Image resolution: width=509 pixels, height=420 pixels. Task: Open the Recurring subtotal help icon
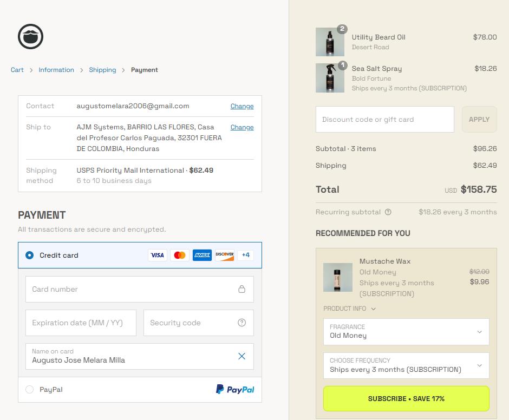click(388, 212)
